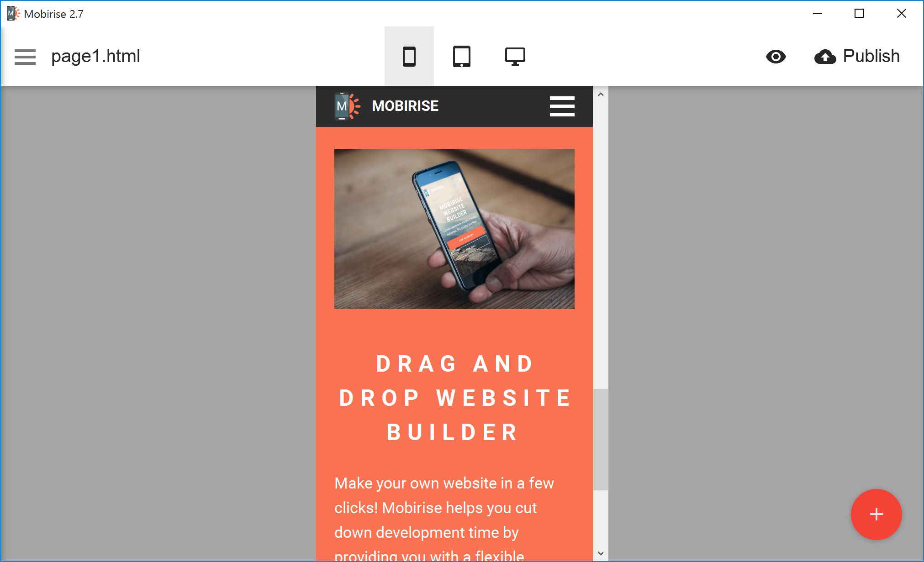Select the page1.html tab
This screenshot has width=924, height=562.
(95, 55)
